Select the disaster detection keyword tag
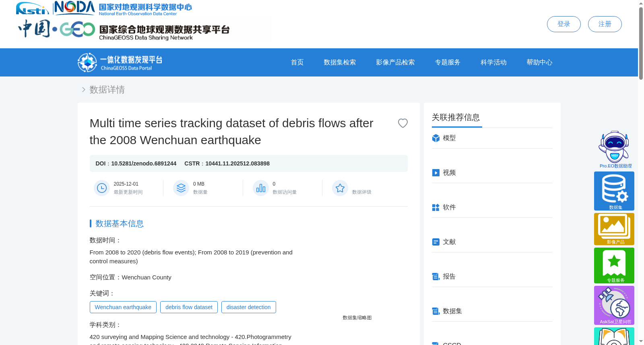The height and width of the screenshot is (345, 644). click(248, 307)
